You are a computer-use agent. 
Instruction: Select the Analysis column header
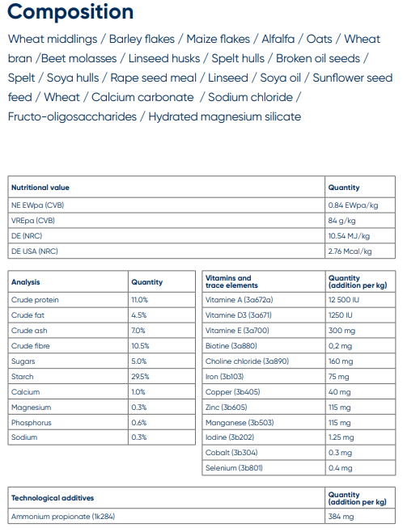(25, 282)
